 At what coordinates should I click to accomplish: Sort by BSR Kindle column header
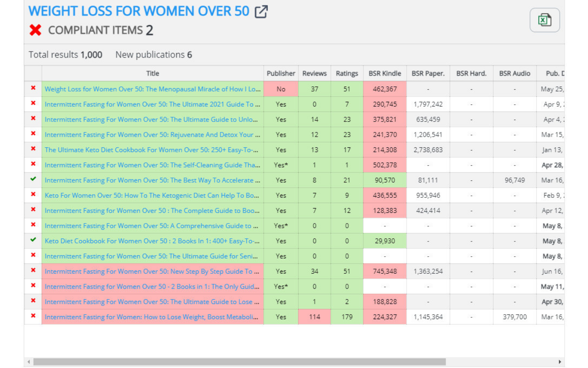(384, 74)
